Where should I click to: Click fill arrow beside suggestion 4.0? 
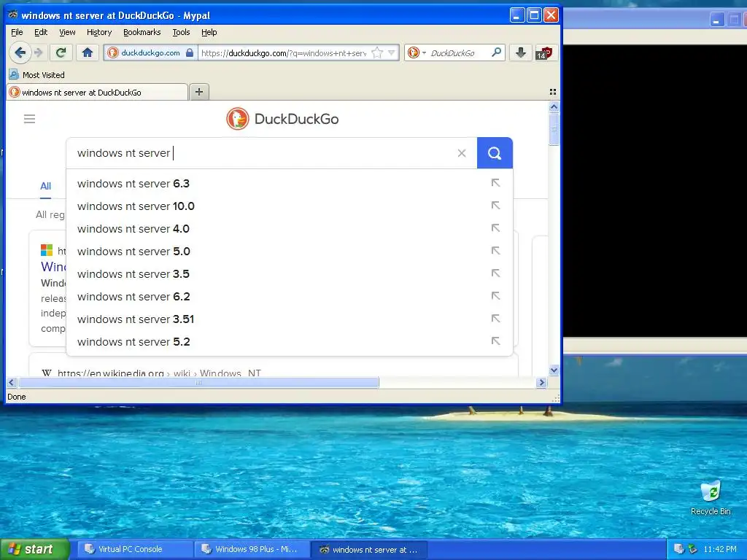pyautogui.click(x=495, y=228)
